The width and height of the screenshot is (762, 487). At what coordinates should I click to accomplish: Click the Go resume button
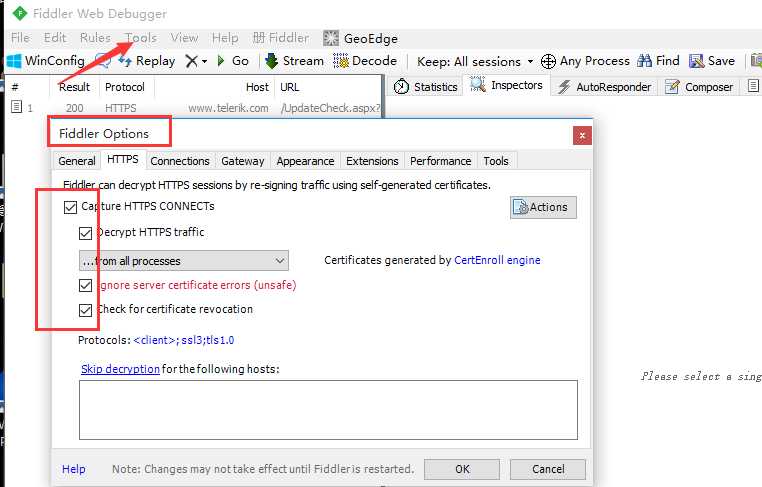point(233,61)
